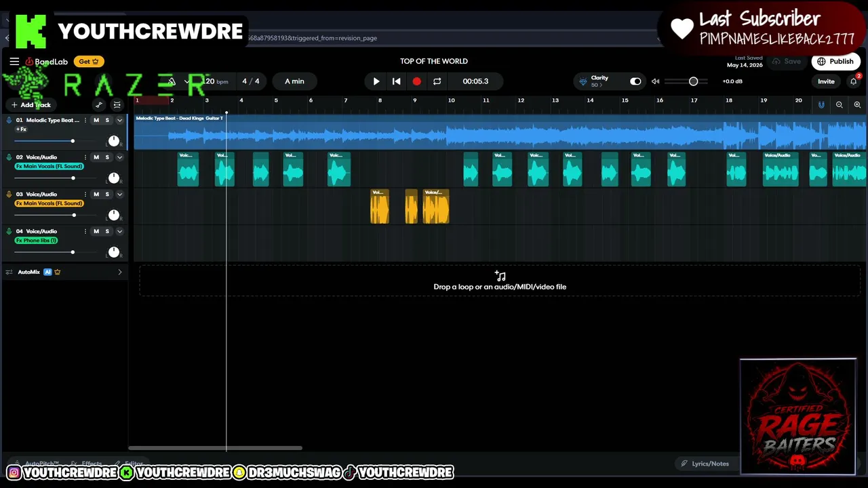Click the Get membership button

pos(89,62)
